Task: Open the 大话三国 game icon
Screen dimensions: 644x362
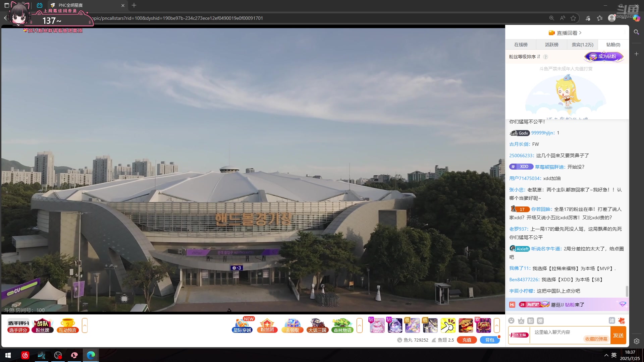Action: [317, 325]
